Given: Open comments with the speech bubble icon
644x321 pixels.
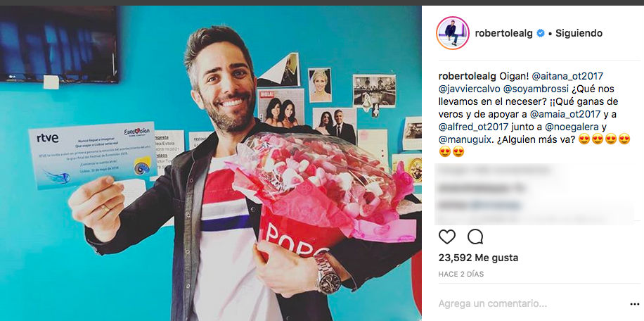Looking at the screenshot, I should [x=475, y=237].
